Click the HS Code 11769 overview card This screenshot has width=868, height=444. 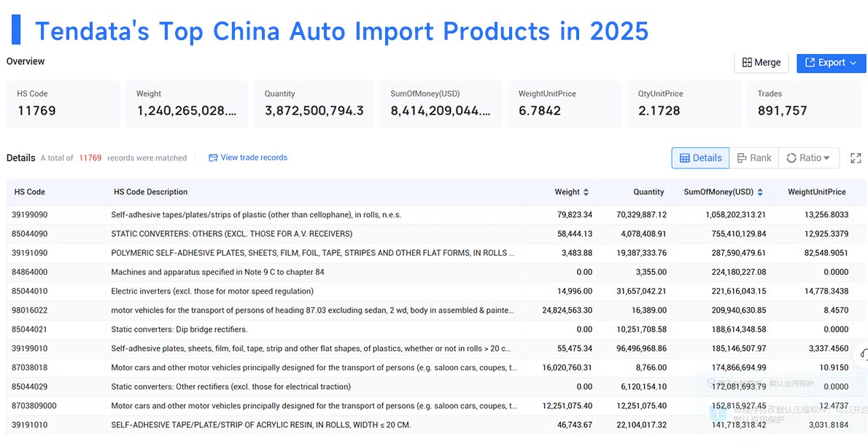(63, 104)
